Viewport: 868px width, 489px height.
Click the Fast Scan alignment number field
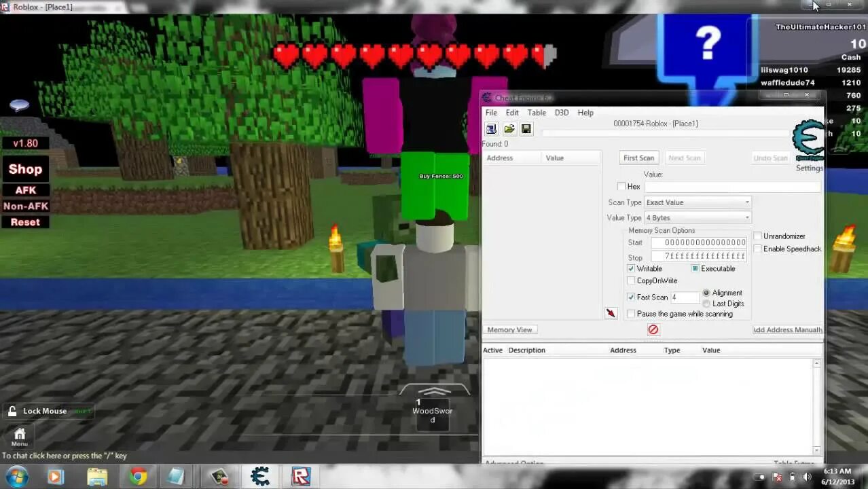point(685,297)
